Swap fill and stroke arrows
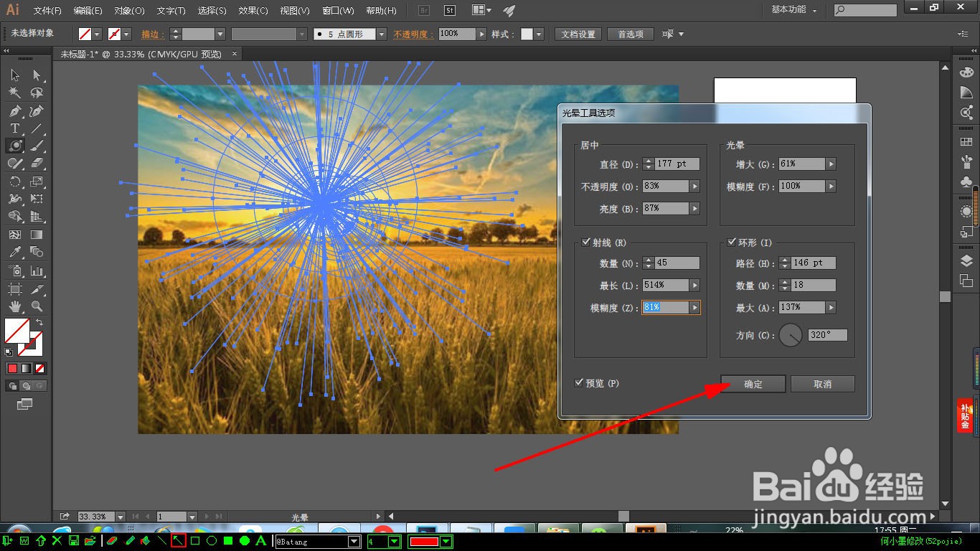 [39, 324]
